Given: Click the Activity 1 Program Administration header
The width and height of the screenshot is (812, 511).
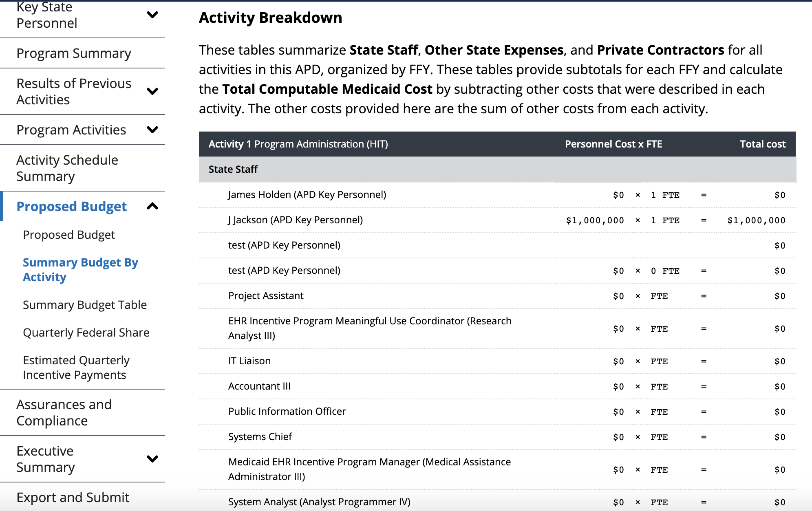Looking at the screenshot, I should [298, 144].
